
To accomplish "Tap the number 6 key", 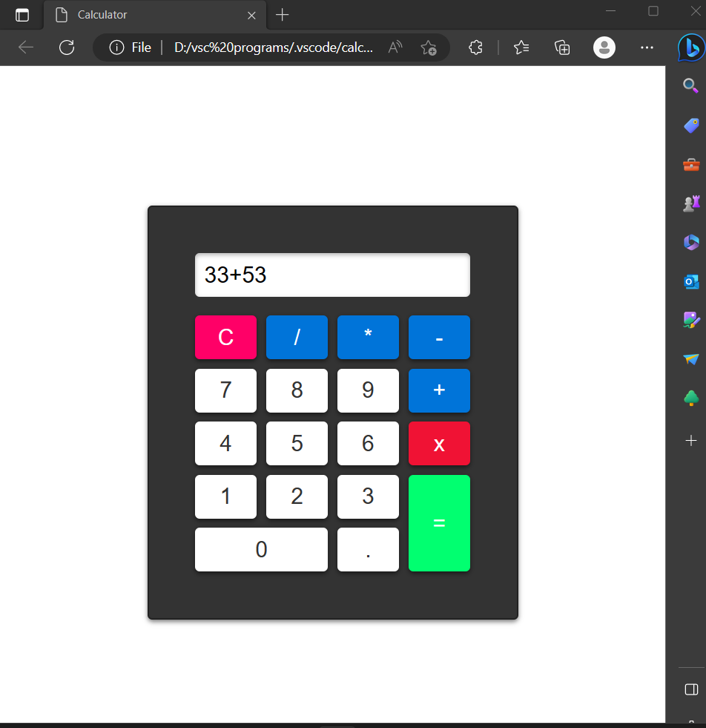I will tap(368, 443).
